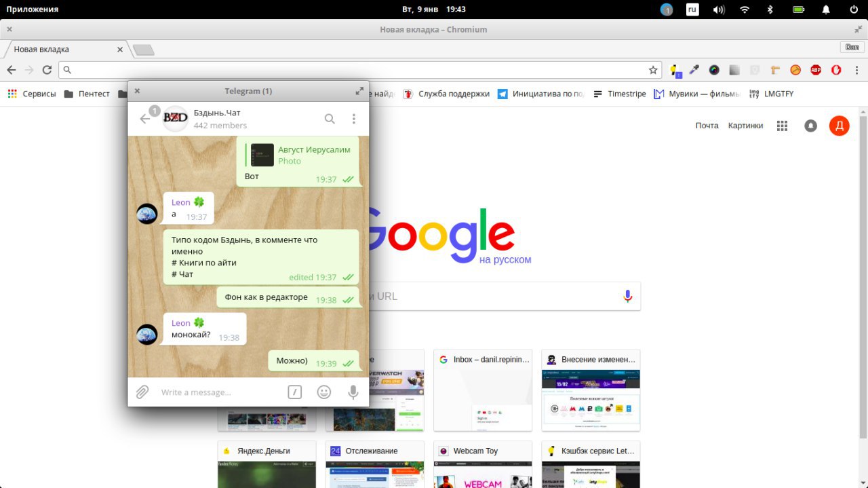Open the Картинки link on Google

pyautogui.click(x=745, y=126)
